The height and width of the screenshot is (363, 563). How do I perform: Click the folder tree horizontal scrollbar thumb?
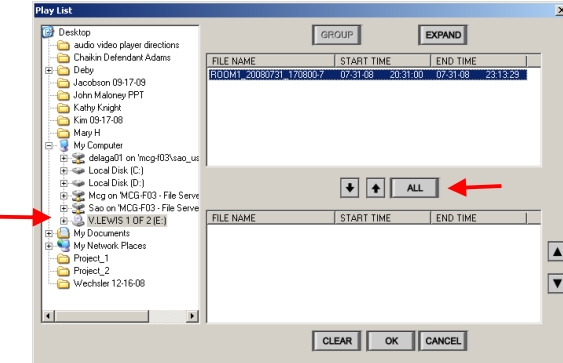[101, 316]
